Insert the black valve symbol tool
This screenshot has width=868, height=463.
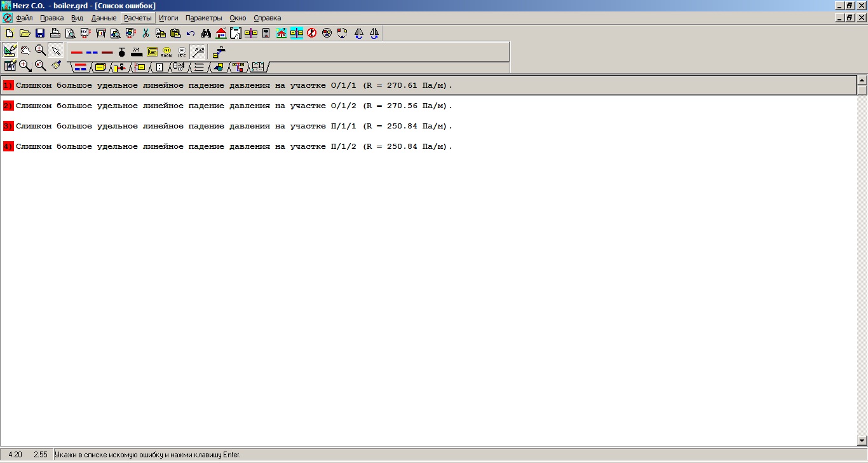point(122,52)
